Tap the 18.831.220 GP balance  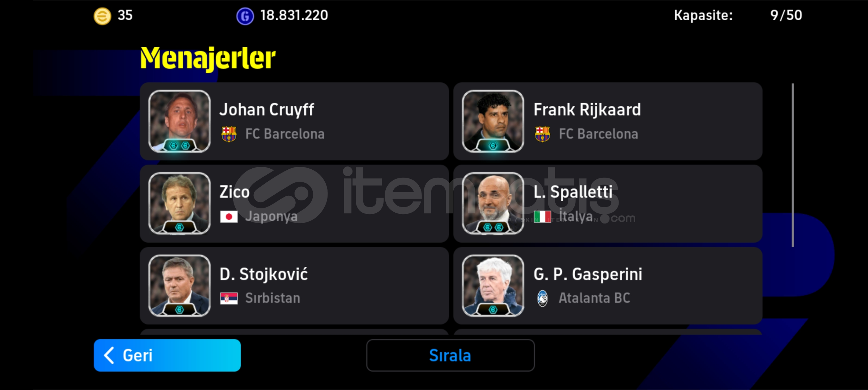tap(294, 16)
